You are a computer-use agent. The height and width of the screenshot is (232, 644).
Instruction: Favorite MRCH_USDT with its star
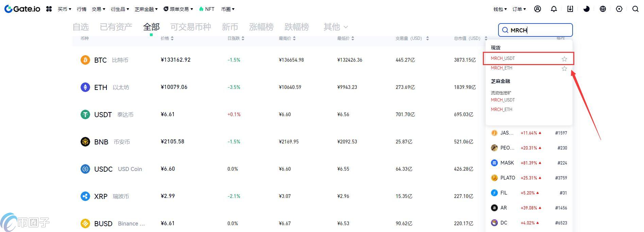tap(564, 59)
